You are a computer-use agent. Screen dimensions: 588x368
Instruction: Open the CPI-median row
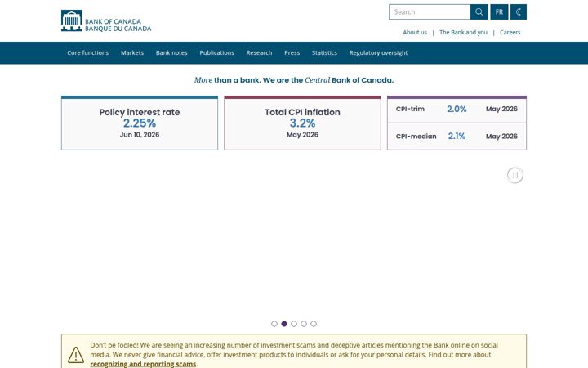[x=457, y=137]
